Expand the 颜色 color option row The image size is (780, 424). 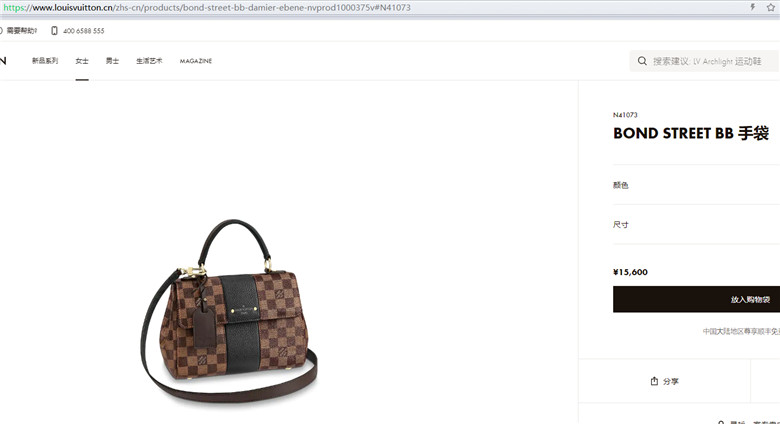pos(696,185)
